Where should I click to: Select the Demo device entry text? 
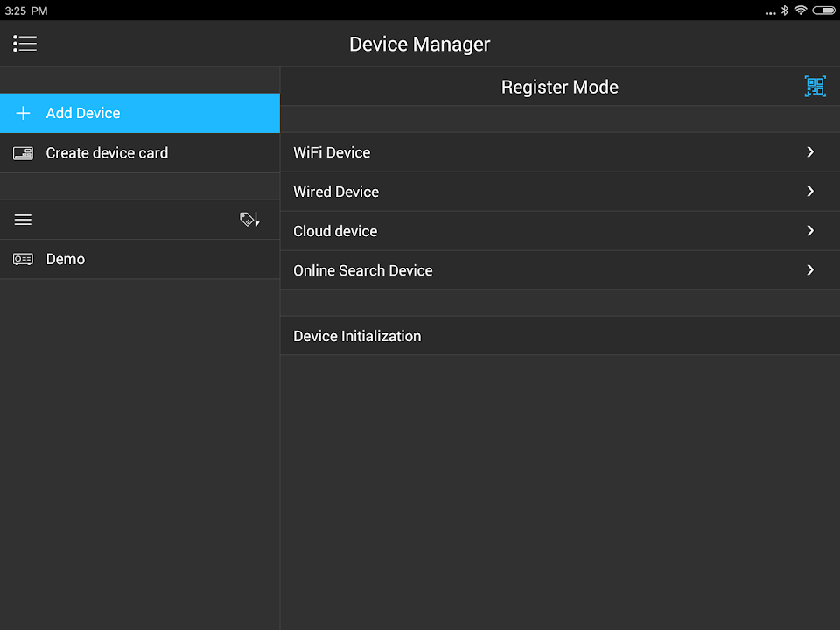(x=66, y=259)
